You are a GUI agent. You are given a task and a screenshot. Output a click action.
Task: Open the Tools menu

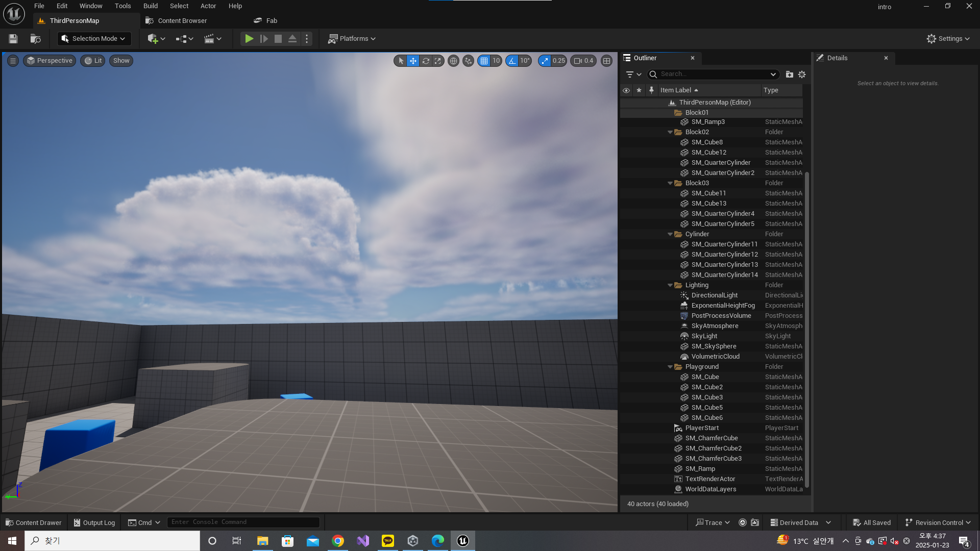pyautogui.click(x=123, y=6)
